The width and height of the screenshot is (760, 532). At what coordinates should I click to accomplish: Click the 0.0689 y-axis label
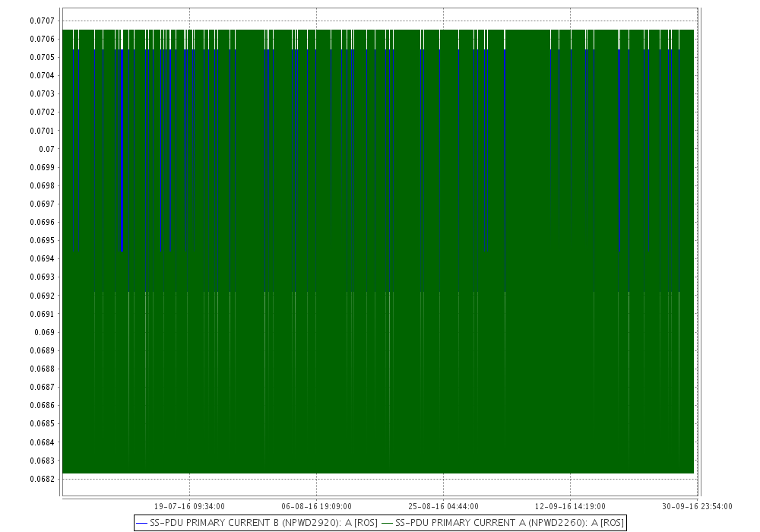pos(42,351)
